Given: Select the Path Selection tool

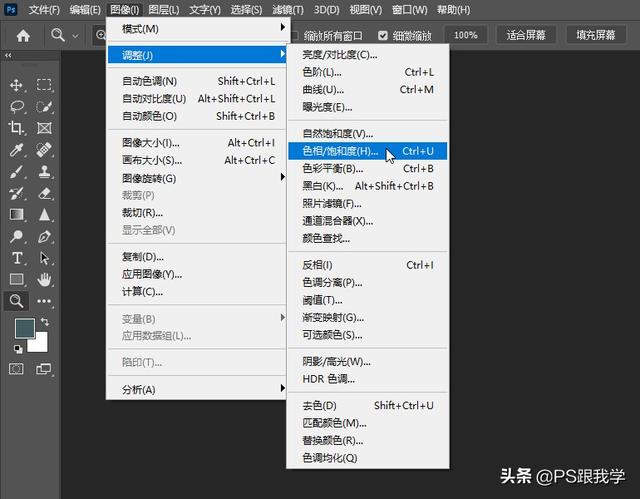Looking at the screenshot, I should 44,258.
